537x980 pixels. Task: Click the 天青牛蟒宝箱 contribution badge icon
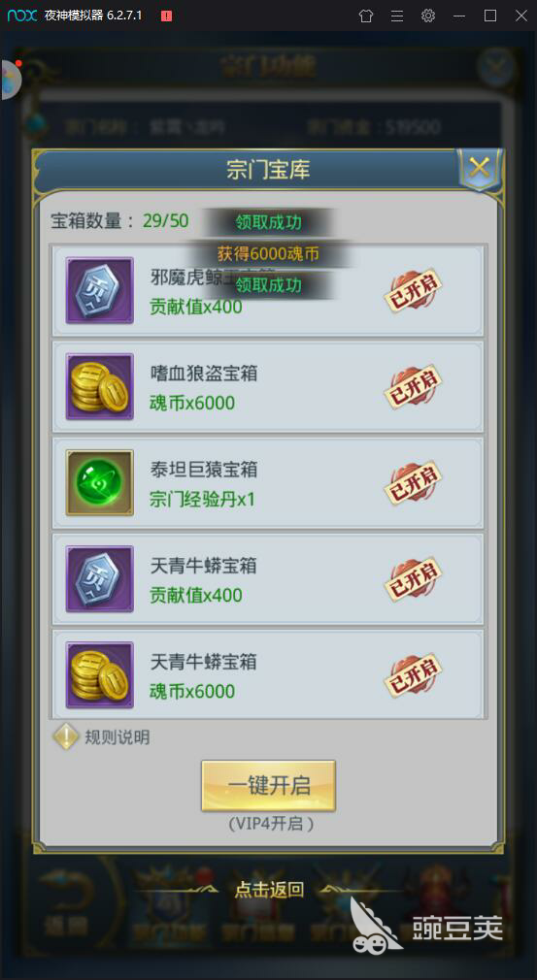[99, 578]
